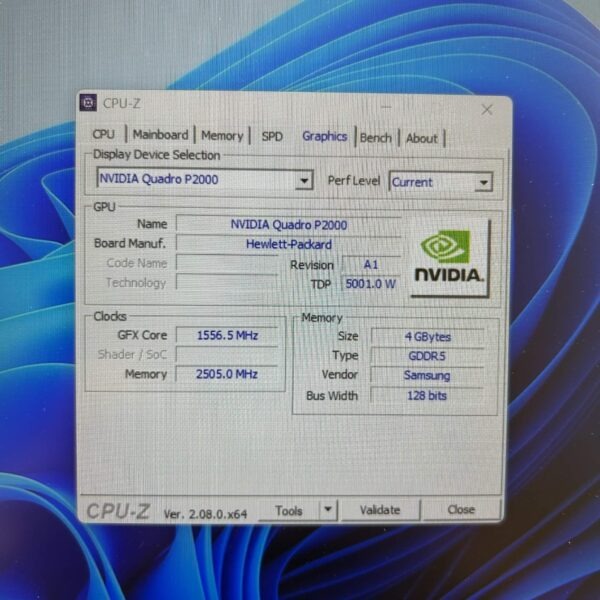Click the TDP value 5001.0 W
This screenshot has height=600, width=600.
pos(370,284)
